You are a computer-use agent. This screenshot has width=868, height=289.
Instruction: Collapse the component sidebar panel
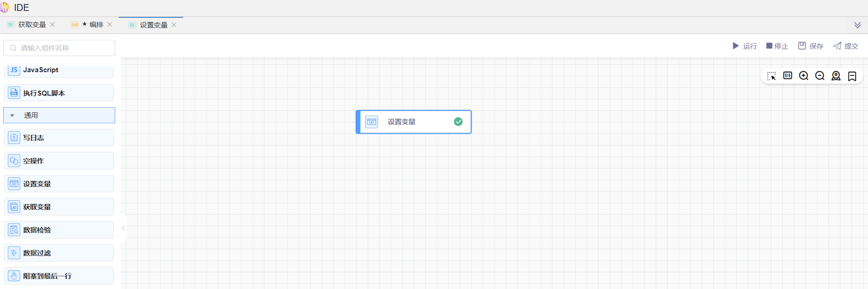coord(123,228)
